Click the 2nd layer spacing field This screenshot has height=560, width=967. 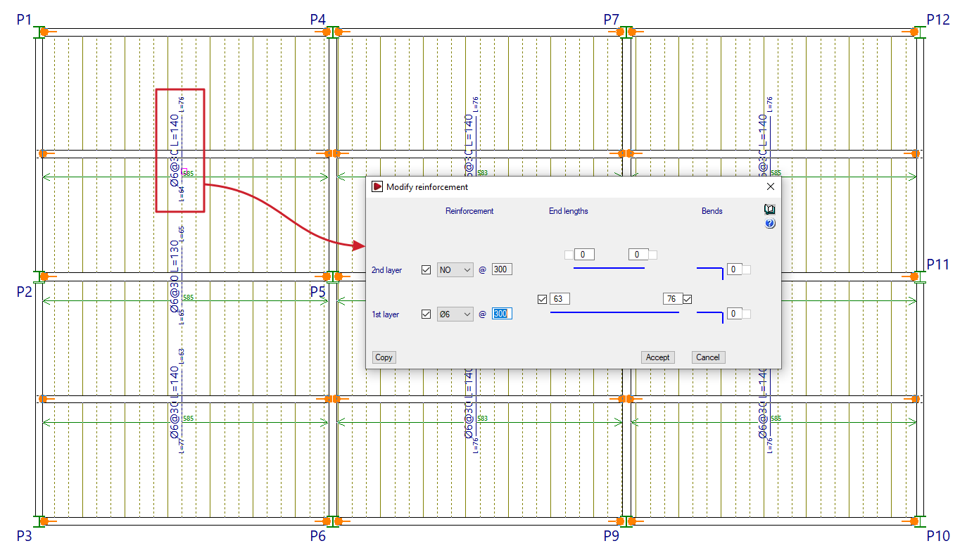[x=502, y=269]
